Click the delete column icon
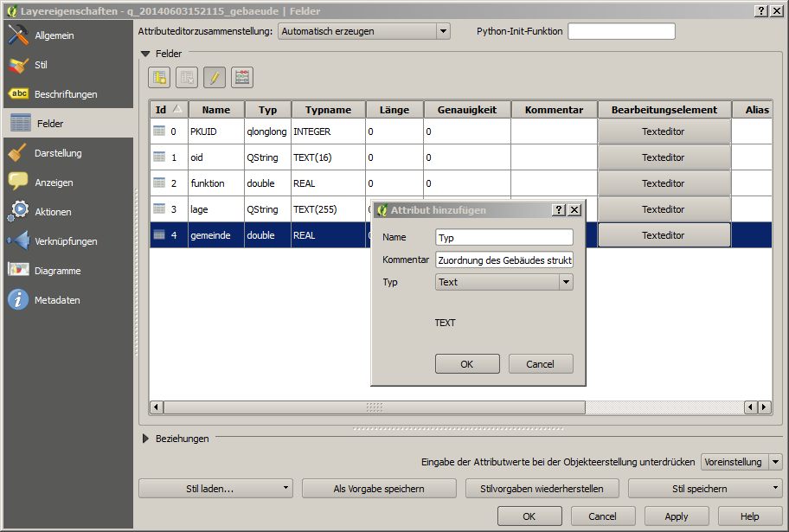This screenshot has width=789, height=532. pos(187,78)
